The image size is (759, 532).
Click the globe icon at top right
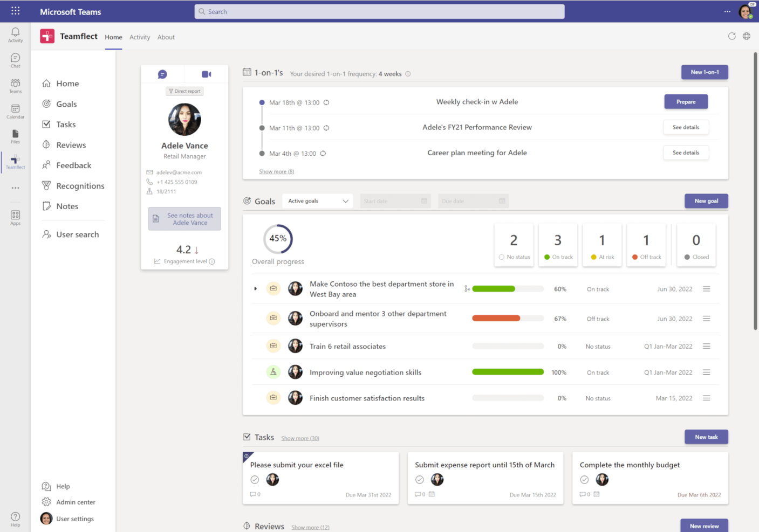pyautogui.click(x=747, y=36)
